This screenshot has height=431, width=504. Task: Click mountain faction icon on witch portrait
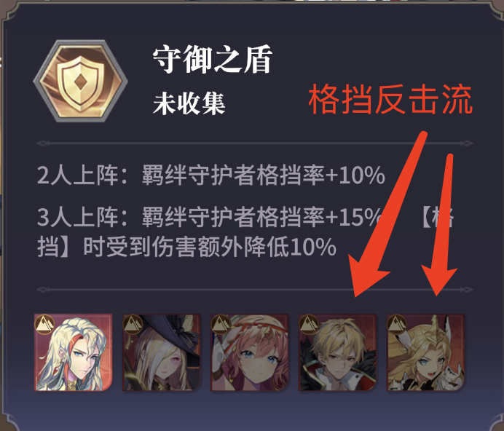[133, 324]
